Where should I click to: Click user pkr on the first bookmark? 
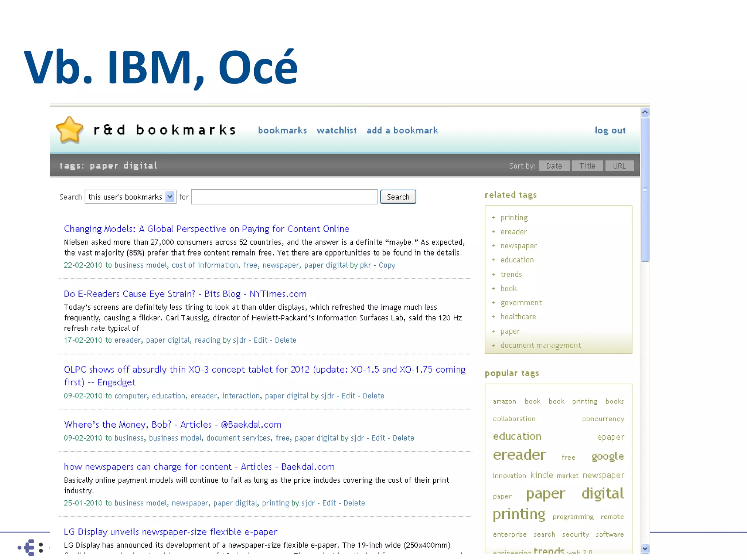365,265
